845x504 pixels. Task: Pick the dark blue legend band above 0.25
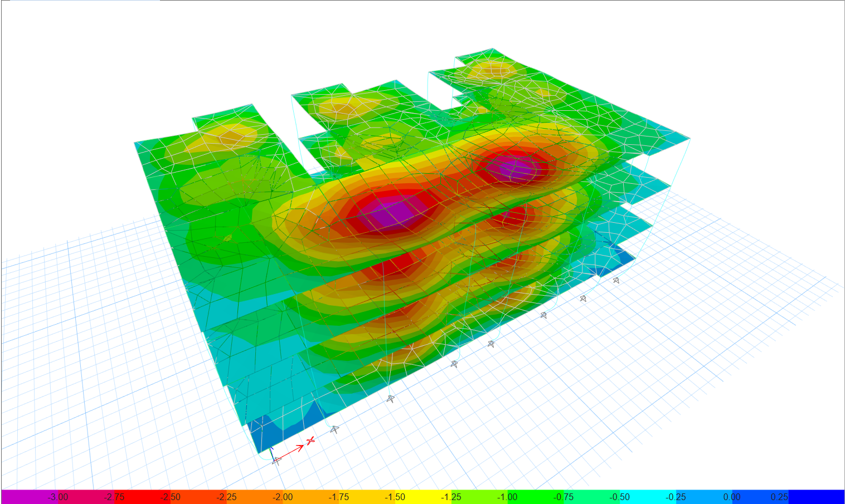[x=816, y=497]
